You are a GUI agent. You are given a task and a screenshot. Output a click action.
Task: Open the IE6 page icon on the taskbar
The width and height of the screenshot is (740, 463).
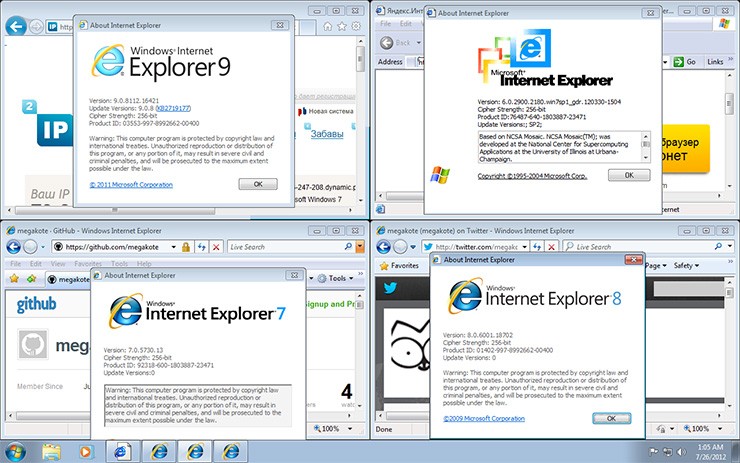tap(123, 452)
